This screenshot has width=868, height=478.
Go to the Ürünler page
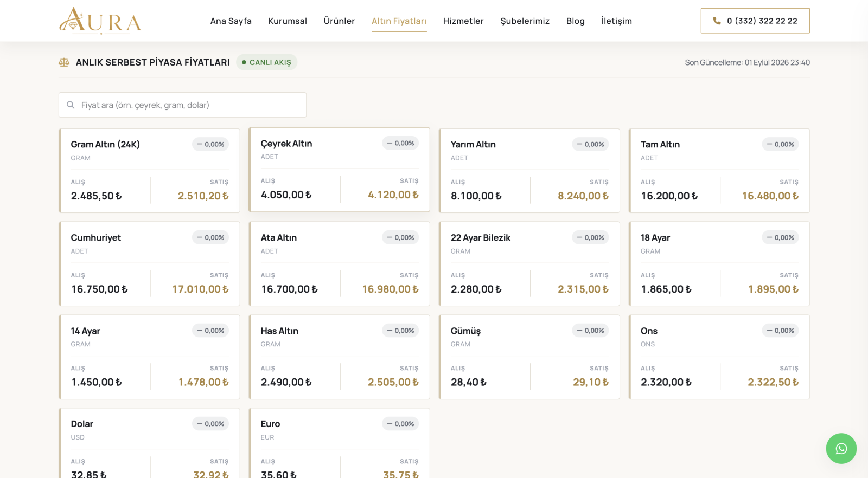click(339, 21)
